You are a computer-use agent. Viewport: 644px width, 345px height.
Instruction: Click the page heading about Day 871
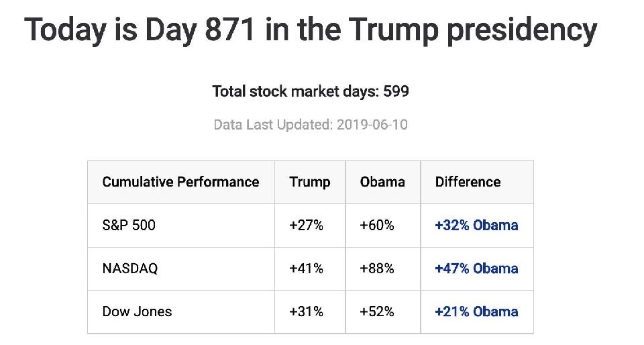coord(310,30)
